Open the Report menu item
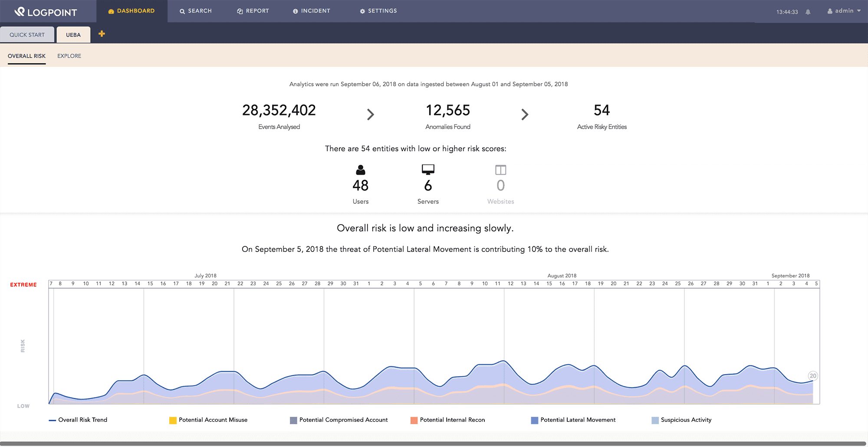 click(x=253, y=11)
